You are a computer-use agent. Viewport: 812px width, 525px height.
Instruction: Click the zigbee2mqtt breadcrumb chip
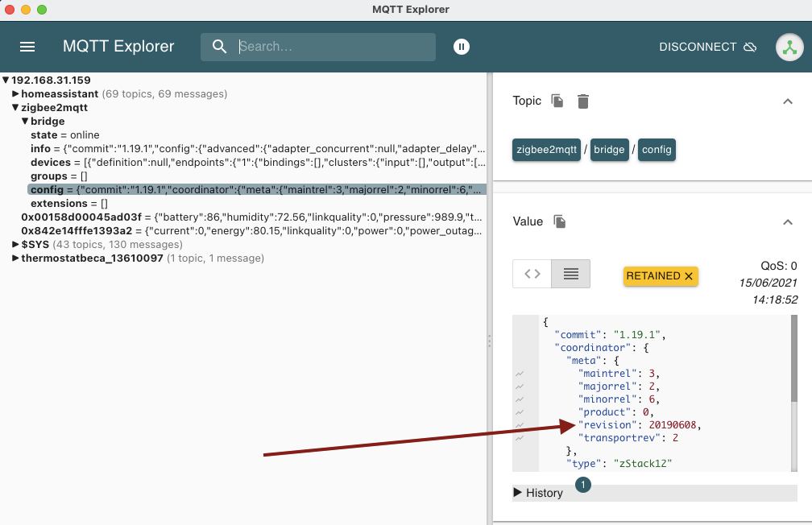click(546, 150)
